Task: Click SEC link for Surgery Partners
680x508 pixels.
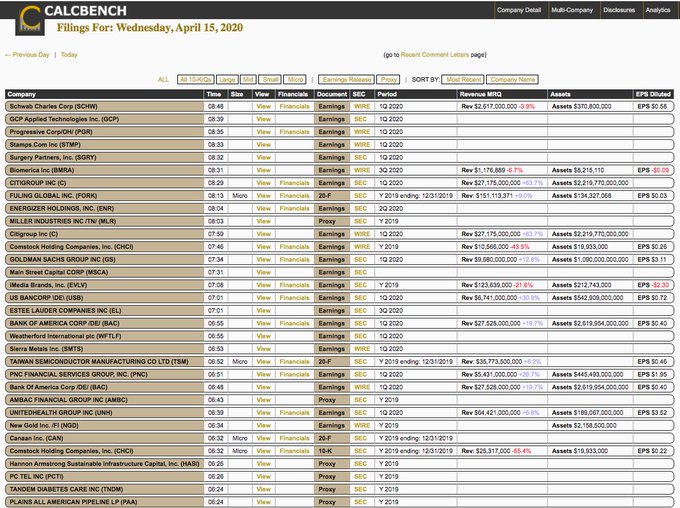Action: (360, 157)
